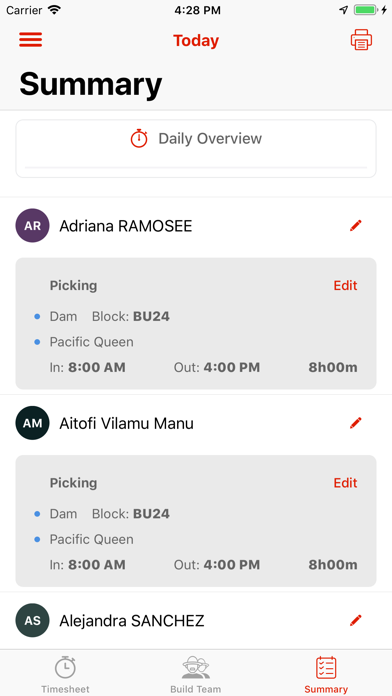The width and height of the screenshot is (392, 696).
Task: Tap the Today title
Action: [196, 40]
